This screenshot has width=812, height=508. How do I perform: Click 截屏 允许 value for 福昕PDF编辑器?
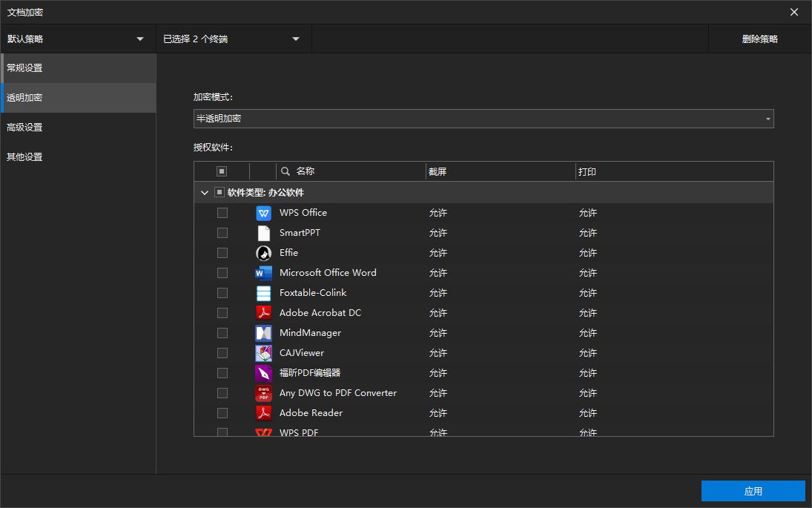(x=438, y=373)
